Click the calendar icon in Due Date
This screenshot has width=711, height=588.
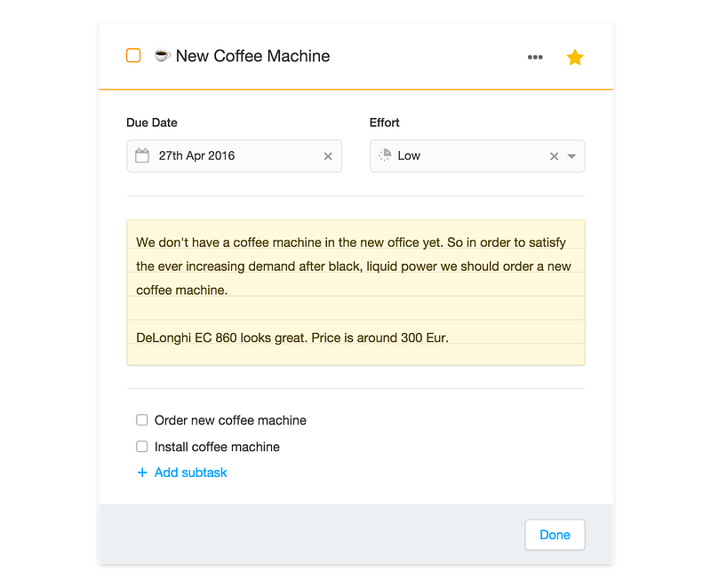tap(142, 155)
